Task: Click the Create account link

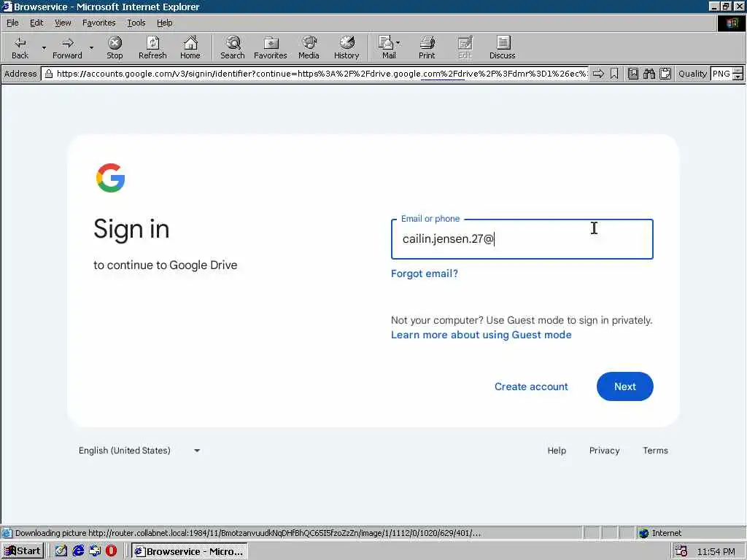Action: tap(531, 386)
